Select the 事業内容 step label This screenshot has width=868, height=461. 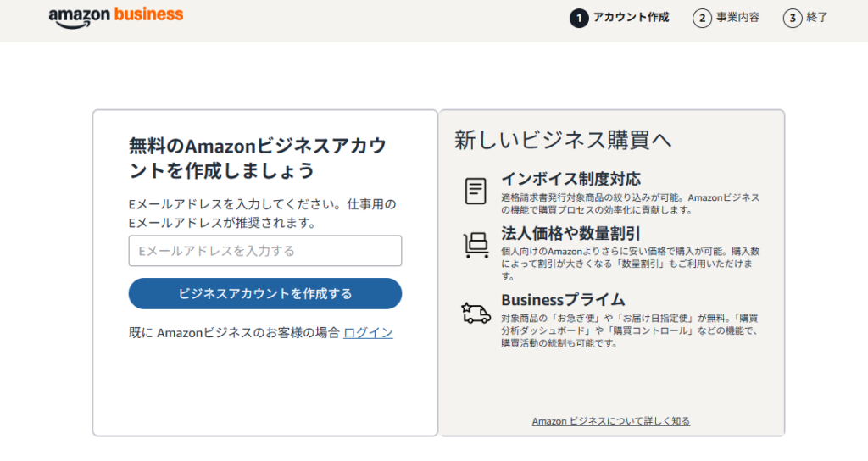click(738, 18)
